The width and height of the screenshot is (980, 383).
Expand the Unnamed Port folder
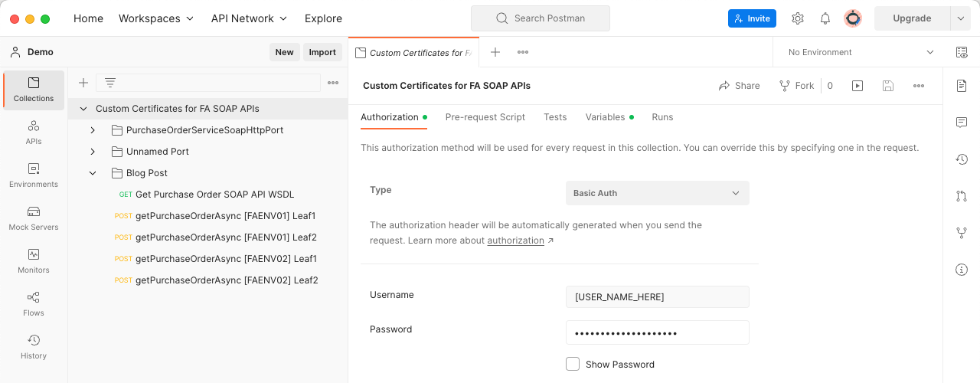[x=93, y=152]
